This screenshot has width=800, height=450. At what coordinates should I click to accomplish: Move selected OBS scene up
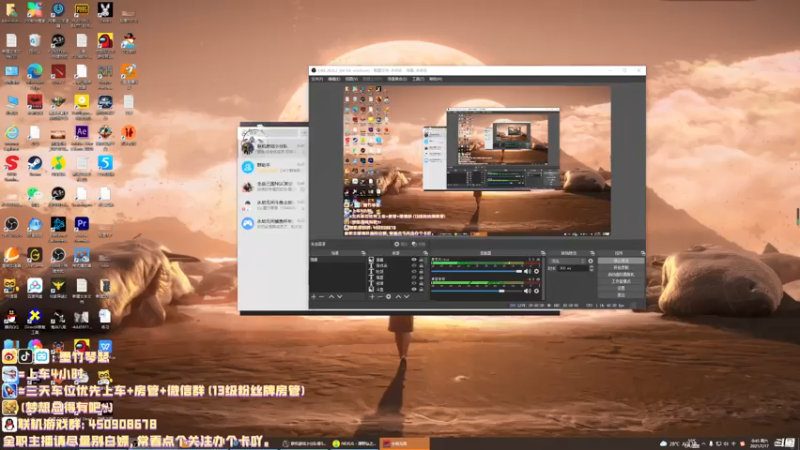(x=331, y=296)
